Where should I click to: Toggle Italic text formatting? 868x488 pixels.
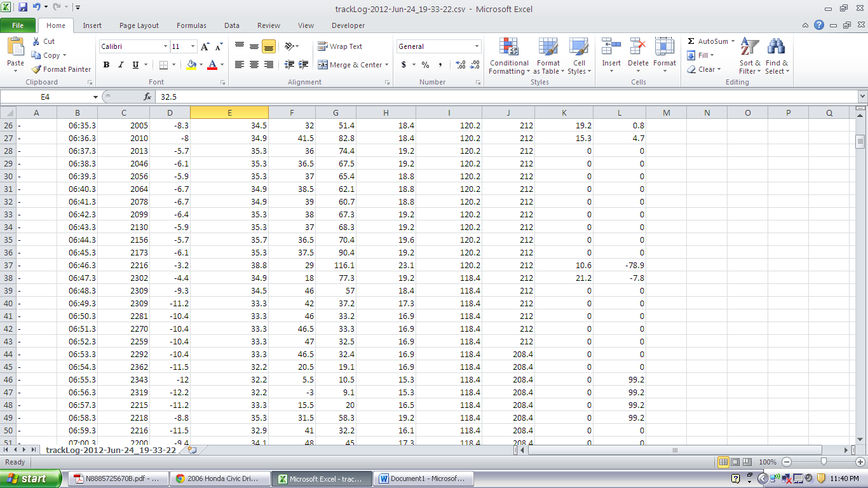click(x=121, y=65)
